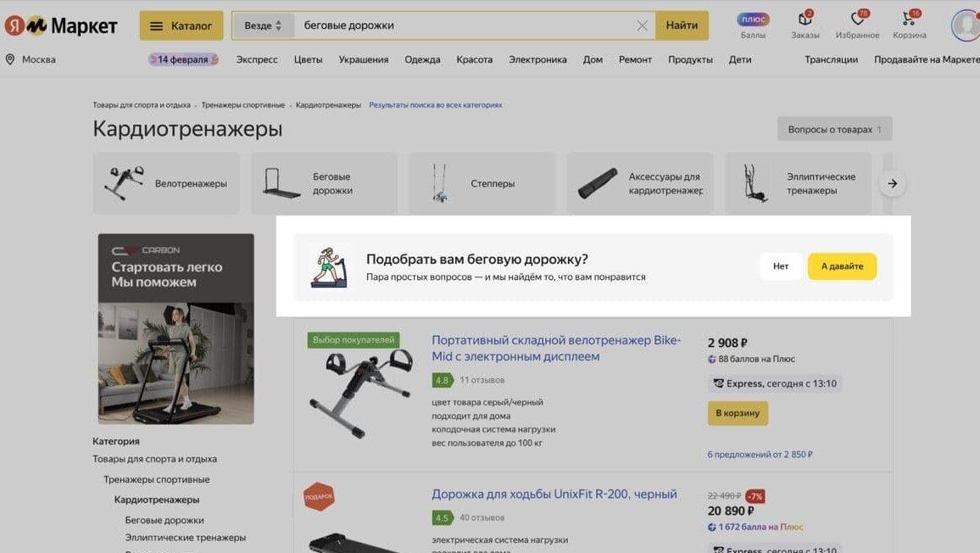This screenshot has width=980, height=553.
Task: Open Эллиптические тренажеры in the sidebar category tree
Action: pyautogui.click(x=185, y=538)
